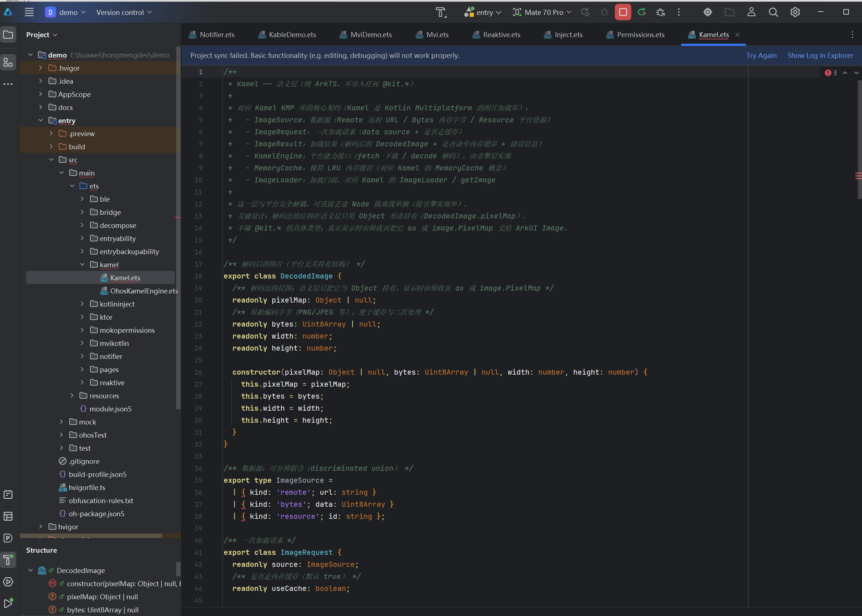Screen dimensions: 862x616
Task: Open IDE settings gear
Action: 795,12
